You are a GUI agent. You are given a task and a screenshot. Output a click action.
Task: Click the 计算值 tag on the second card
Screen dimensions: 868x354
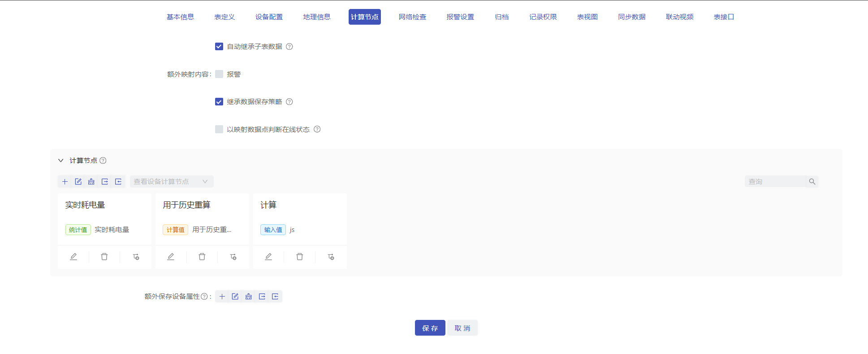click(x=175, y=230)
